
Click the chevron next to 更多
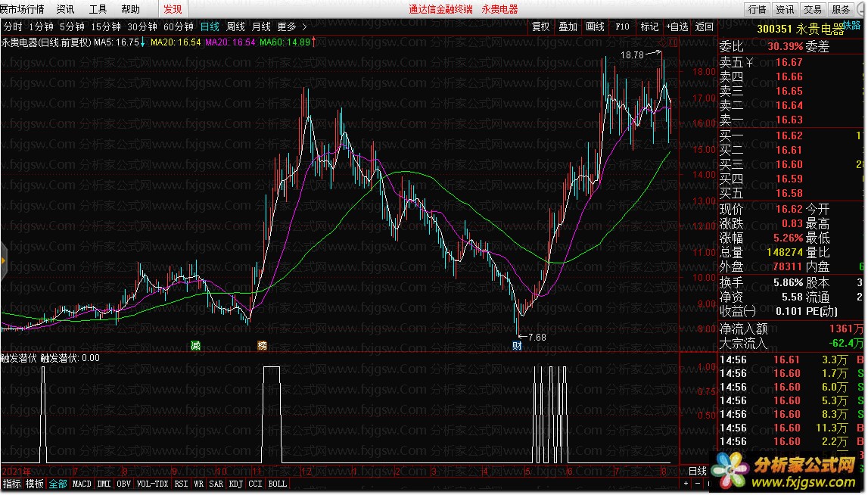pyautogui.click(x=304, y=26)
